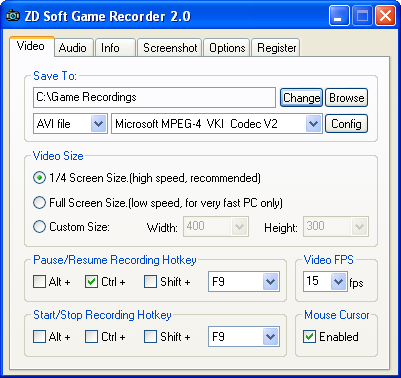
Task: Click the Browse button
Action: click(x=347, y=98)
